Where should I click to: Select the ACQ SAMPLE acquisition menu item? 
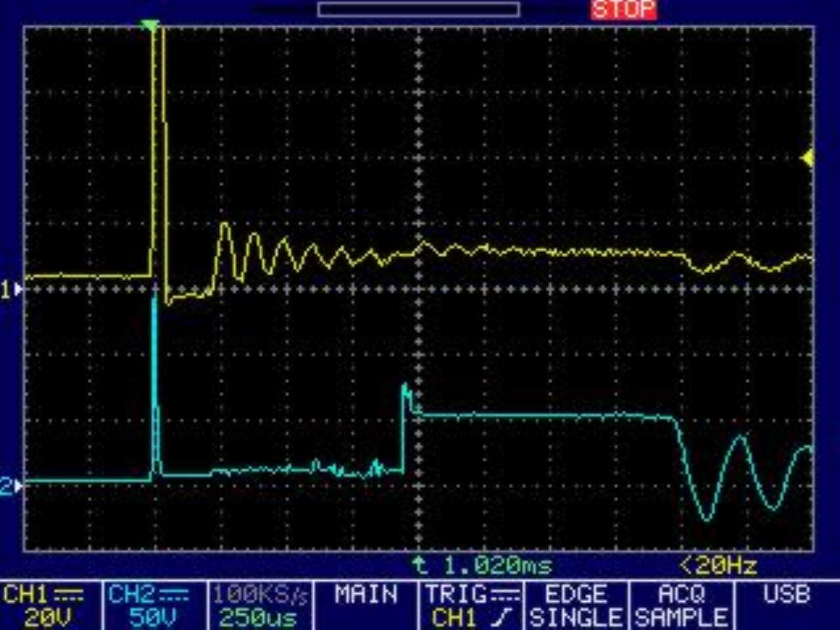[x=681, y=606]
